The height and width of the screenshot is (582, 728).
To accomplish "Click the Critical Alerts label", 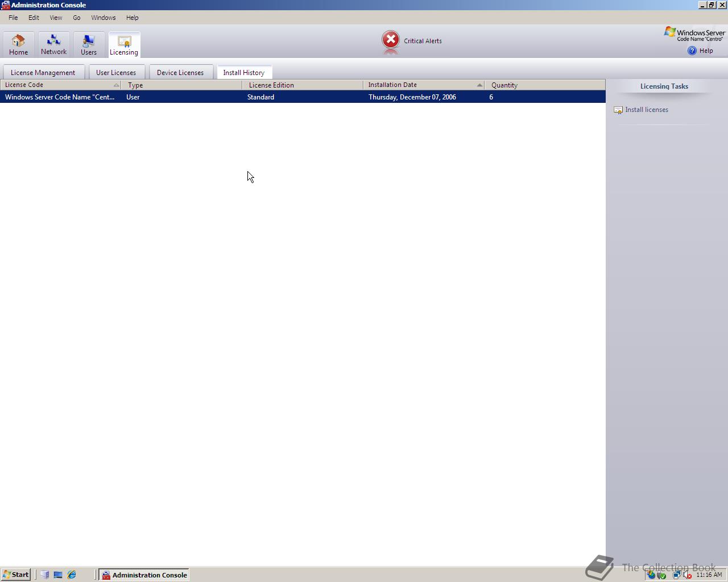I will [423, 41].
